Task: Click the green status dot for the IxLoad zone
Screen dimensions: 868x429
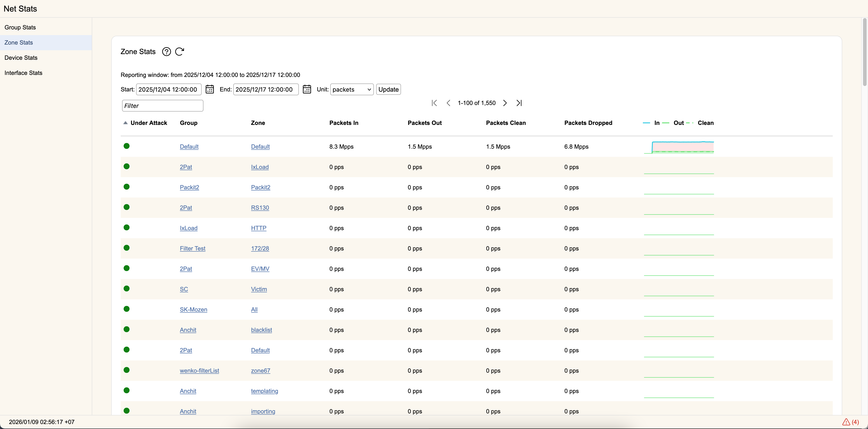Action: [127, 166]
